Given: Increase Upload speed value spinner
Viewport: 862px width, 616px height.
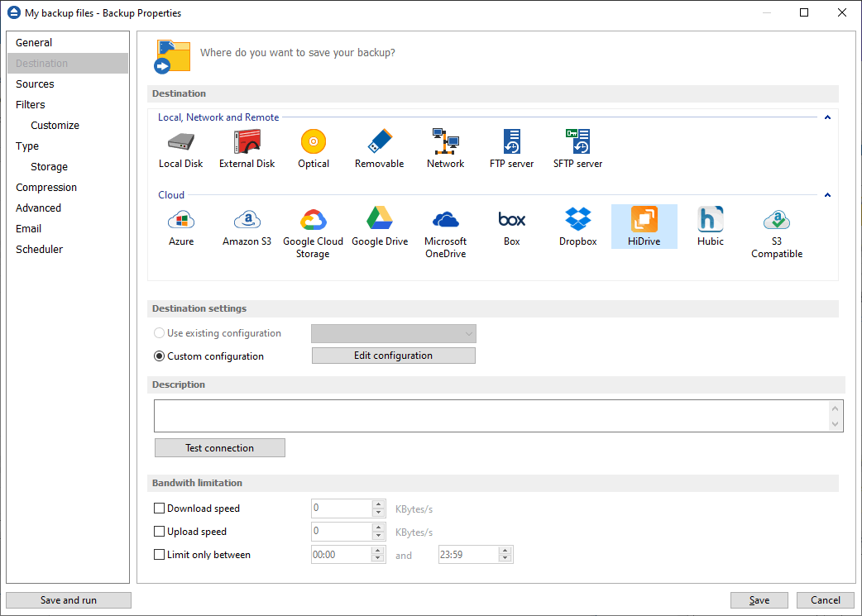Looking at the screenshot, I should tap(378, 527).
